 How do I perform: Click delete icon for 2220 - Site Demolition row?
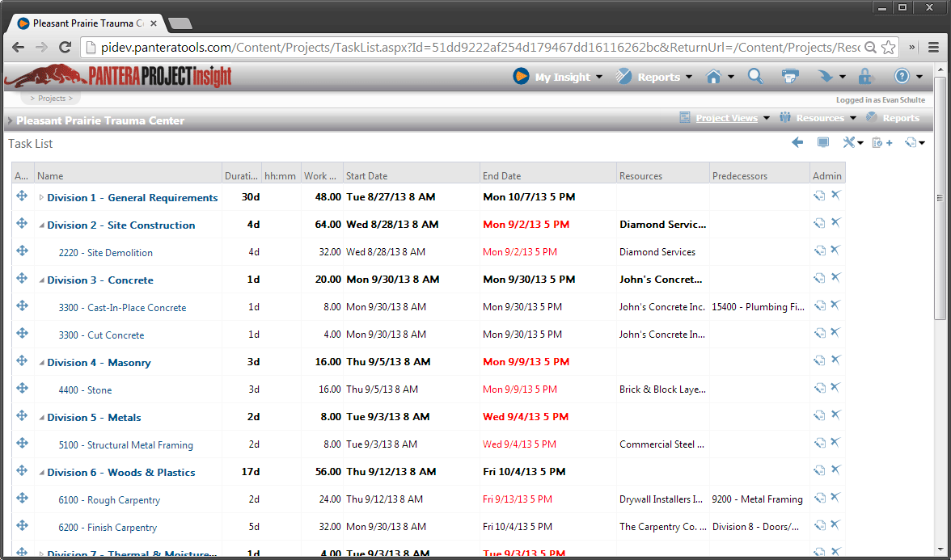tap(835, 251)
